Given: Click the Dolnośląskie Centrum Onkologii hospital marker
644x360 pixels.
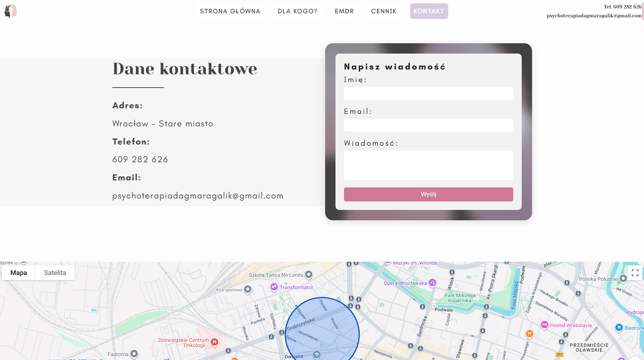Looking at the screenshot, I should (214, 342).
